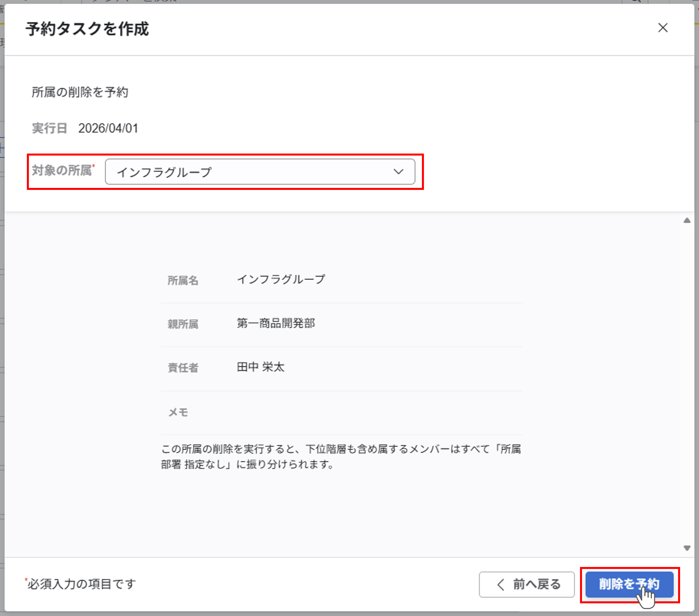Viewport: 699px width, 616px height.
Task: Click the scroll up arrow
Action: 687,221
